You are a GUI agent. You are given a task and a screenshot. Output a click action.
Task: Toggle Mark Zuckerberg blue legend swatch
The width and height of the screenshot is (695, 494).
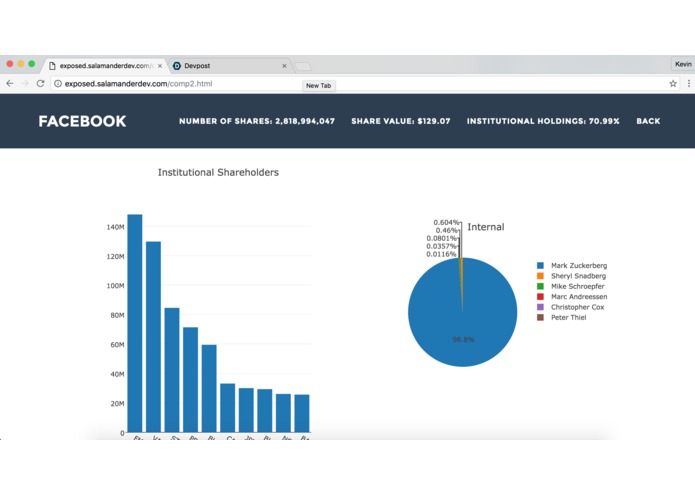click(540, 265)
